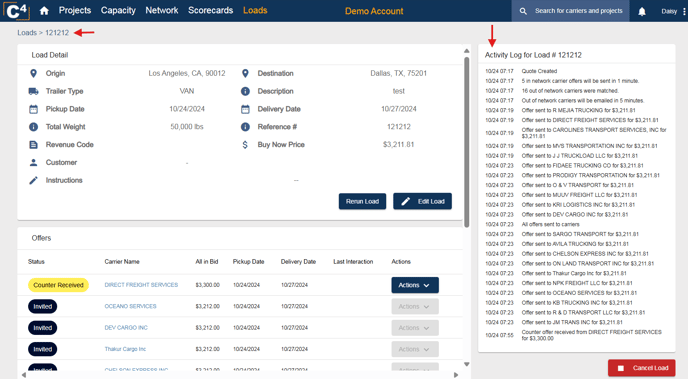Click the Delivery Date calendar icon
This screenshot has width=688, height=379.
245,109
